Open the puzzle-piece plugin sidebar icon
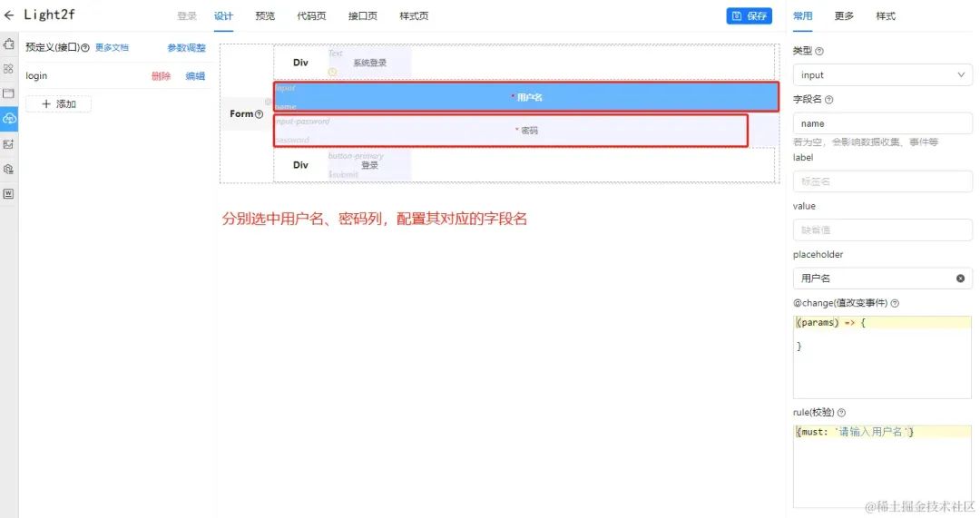 tap(9, 44)
